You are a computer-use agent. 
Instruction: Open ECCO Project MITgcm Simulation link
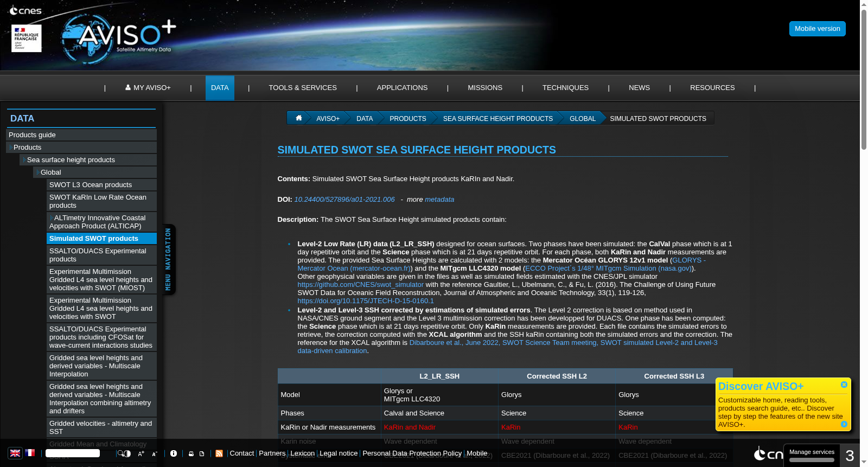tap(608, 268)
